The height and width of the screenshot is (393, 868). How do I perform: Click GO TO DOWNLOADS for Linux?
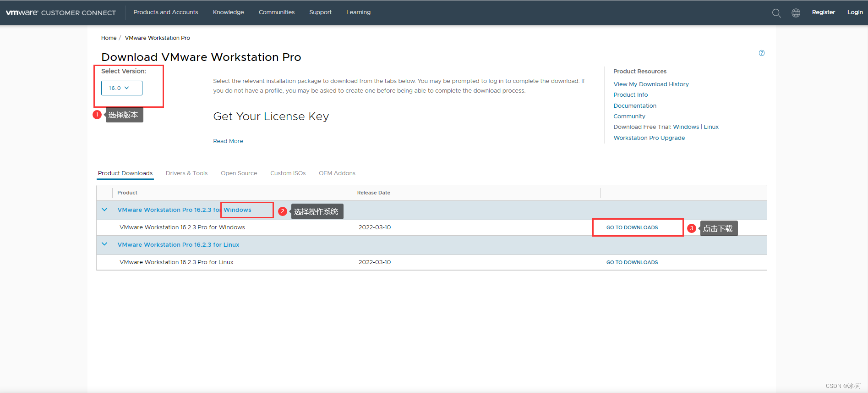click(632, 262)
